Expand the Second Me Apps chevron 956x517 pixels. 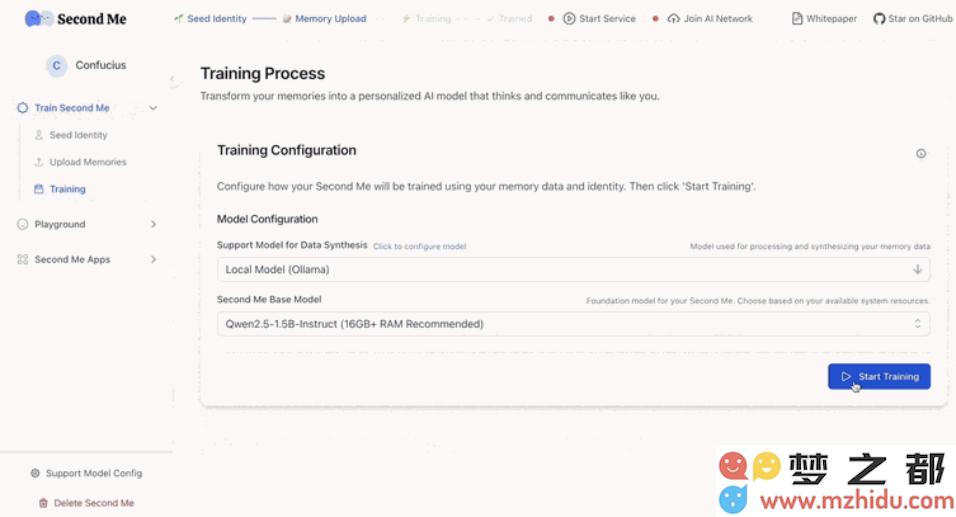click(x=154, y=260)
